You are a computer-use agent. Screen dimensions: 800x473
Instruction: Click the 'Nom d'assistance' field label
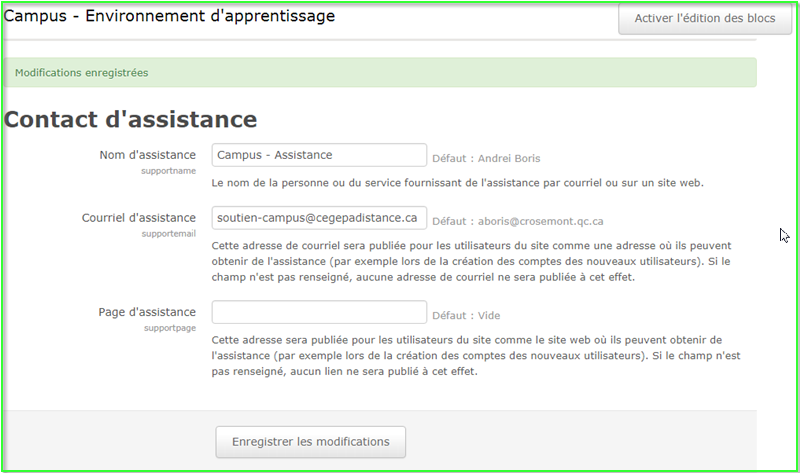coord(147,155)
